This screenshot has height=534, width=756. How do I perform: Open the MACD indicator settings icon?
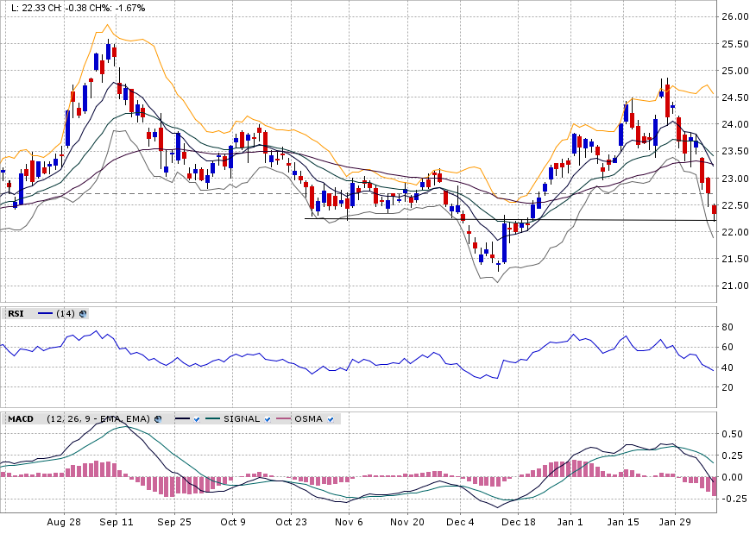click(158, 419)
